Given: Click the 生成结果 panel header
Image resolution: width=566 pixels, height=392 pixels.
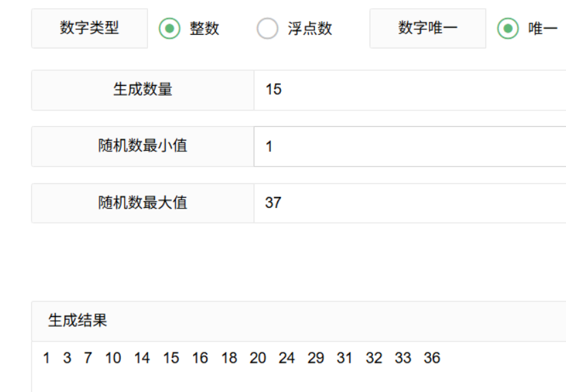Looking at the screenshot, I should (x=299, y=321).
